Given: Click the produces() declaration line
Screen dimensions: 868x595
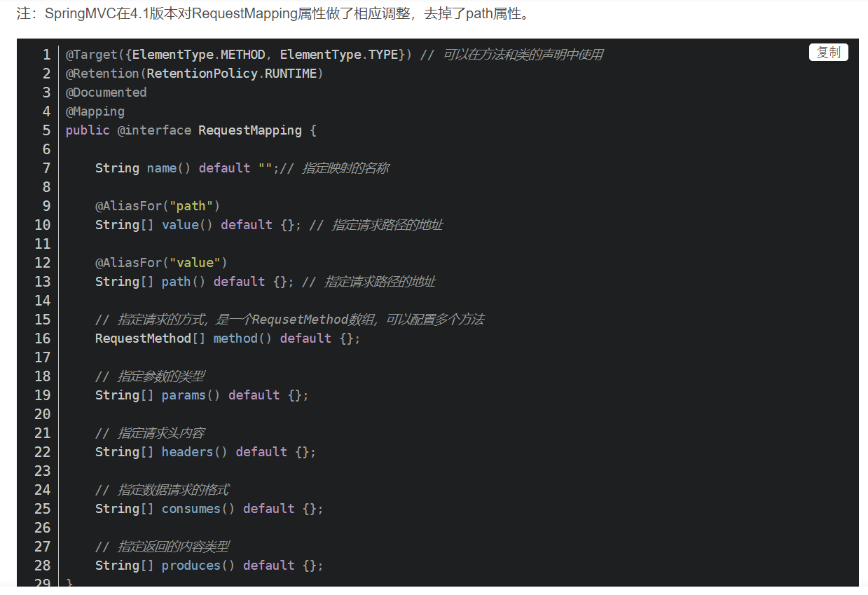Looking at the screenshot, I should coord(209,566).
